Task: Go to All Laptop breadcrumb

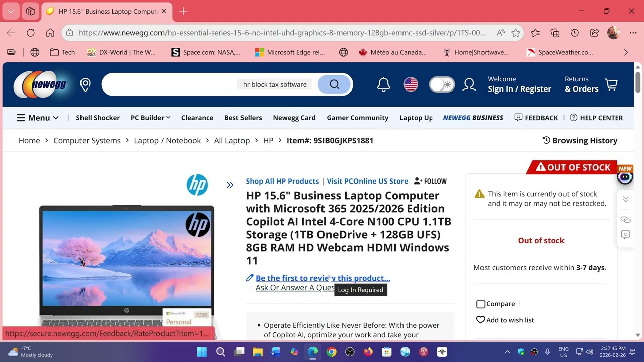Action: [232, 141]
